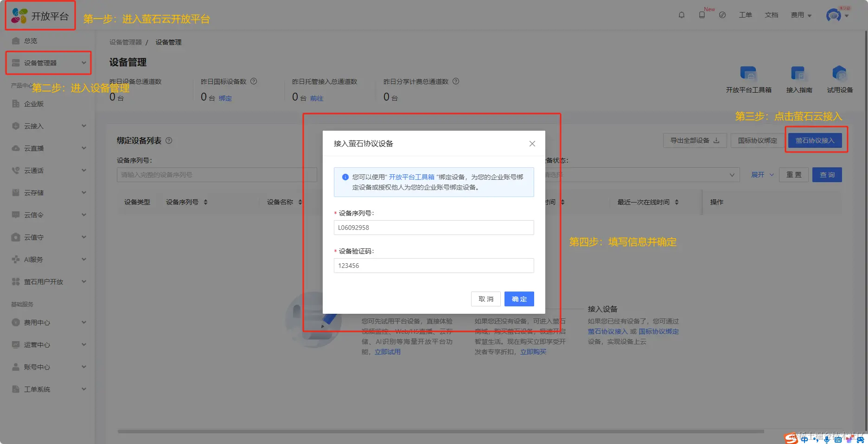The image size is (868, 444).
Task: Expand the 云通话 submenu chevron
Action: [x=84, y=170]
